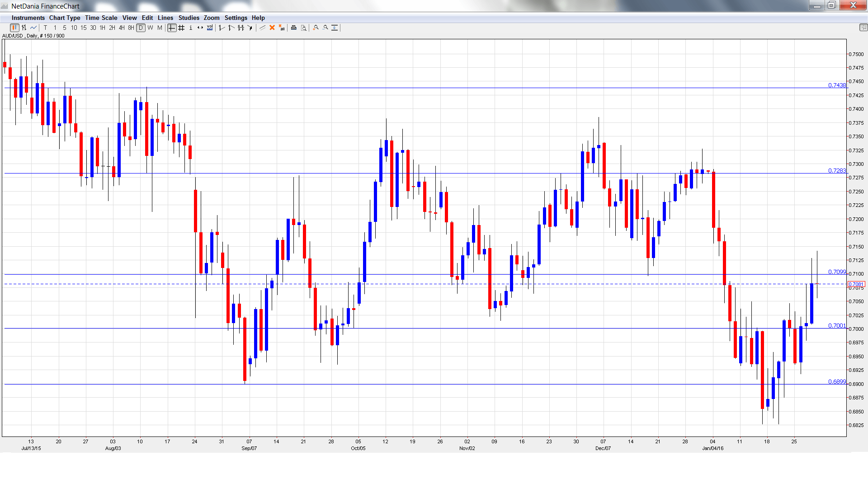This screenshot has height=488, width=868.
Task: Click the panel icon at top right corner
Action: [x=863, y=28]
